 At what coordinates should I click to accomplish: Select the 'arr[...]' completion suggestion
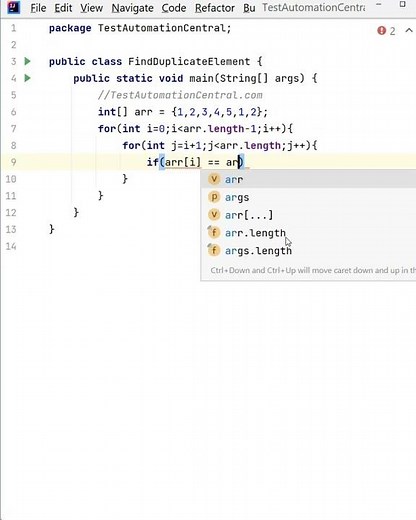coord(308,215)
